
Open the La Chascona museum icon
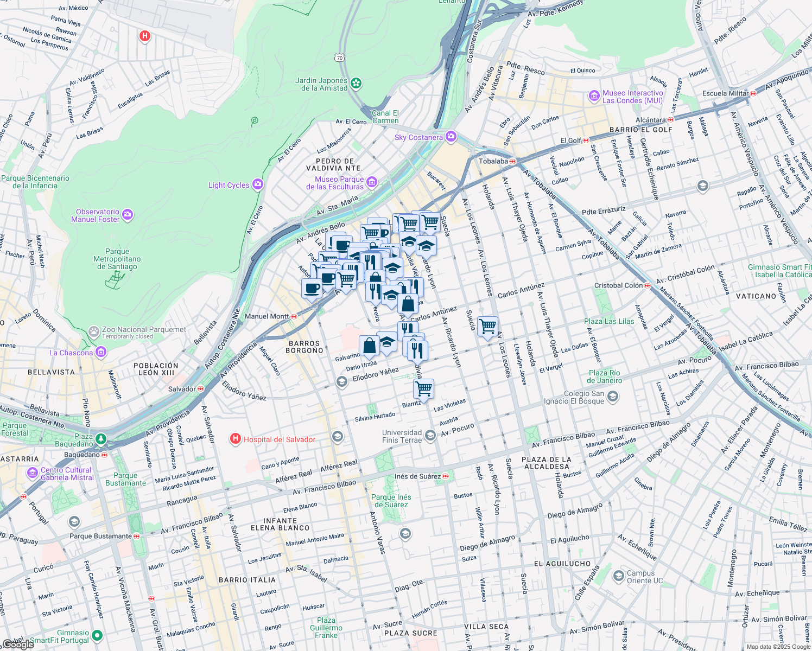pyautogui.click(x=101, y=353)
